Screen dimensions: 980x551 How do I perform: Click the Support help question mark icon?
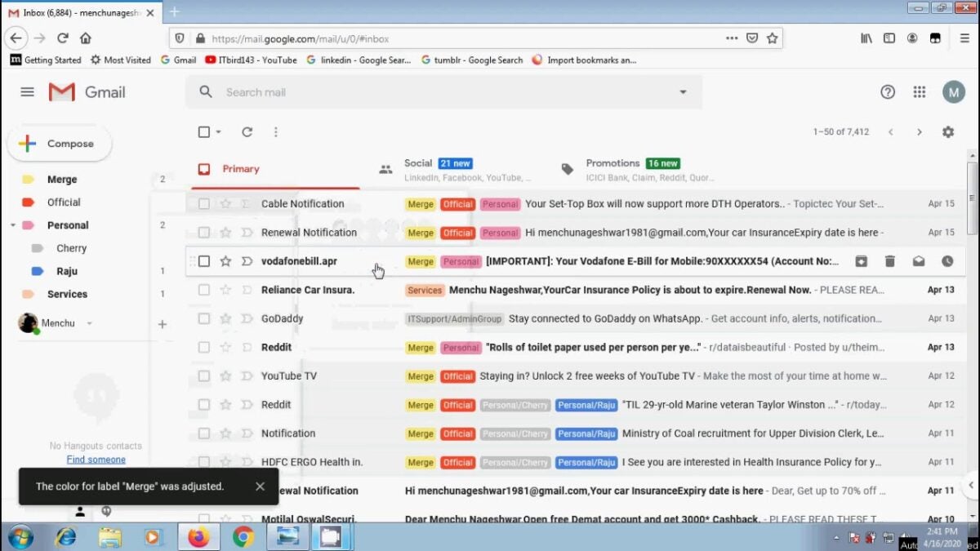click(x=888, y=92)
